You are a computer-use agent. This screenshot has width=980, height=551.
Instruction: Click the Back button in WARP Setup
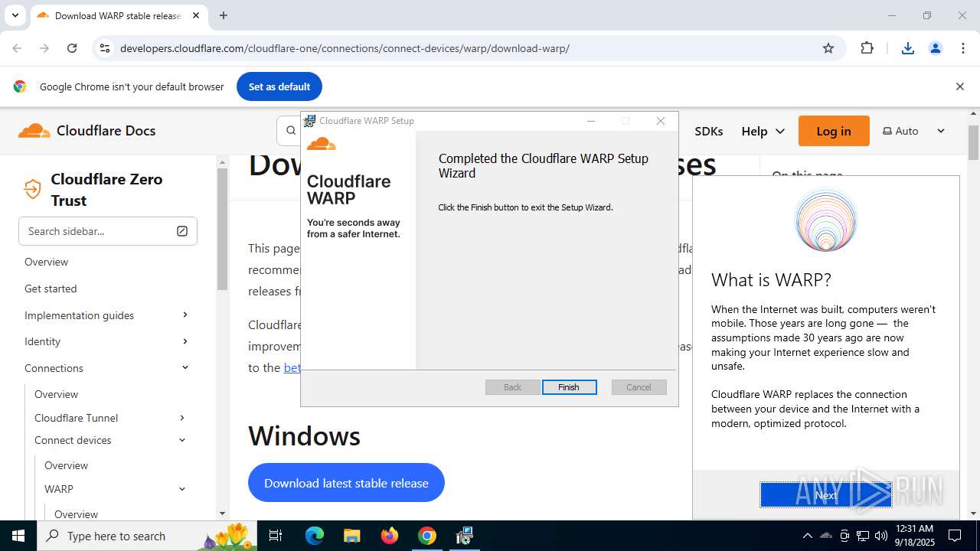pos(512,387)
